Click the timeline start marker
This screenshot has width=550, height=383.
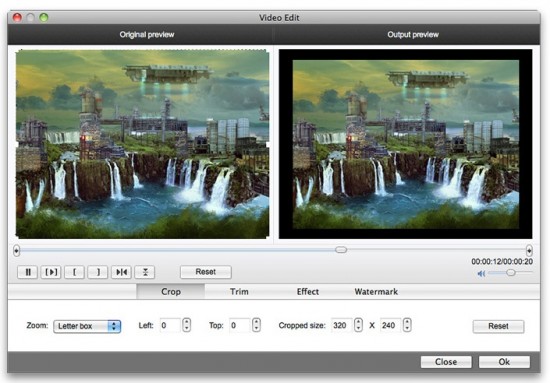point(16,250)
